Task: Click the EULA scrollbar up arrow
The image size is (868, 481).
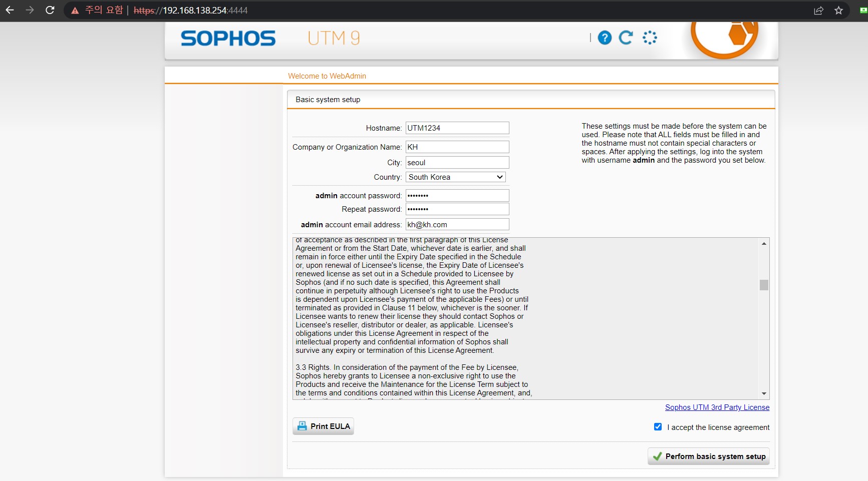Action: pos(764,244)
